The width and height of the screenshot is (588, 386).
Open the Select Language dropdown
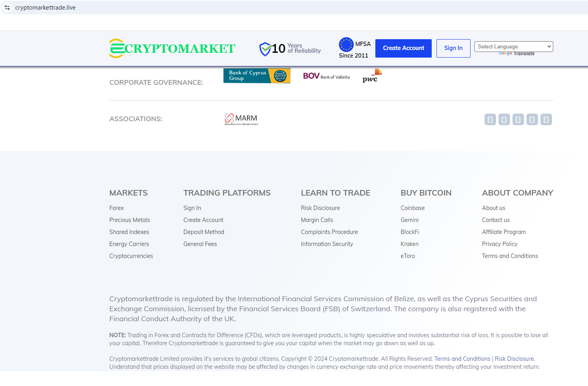pos(514,46)
